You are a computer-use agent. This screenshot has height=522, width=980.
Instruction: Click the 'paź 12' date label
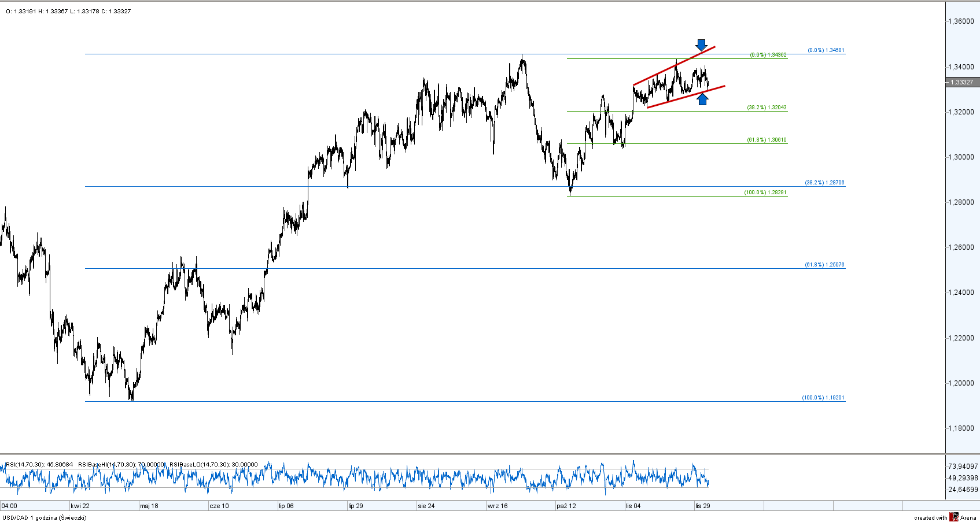coord(566,506)
